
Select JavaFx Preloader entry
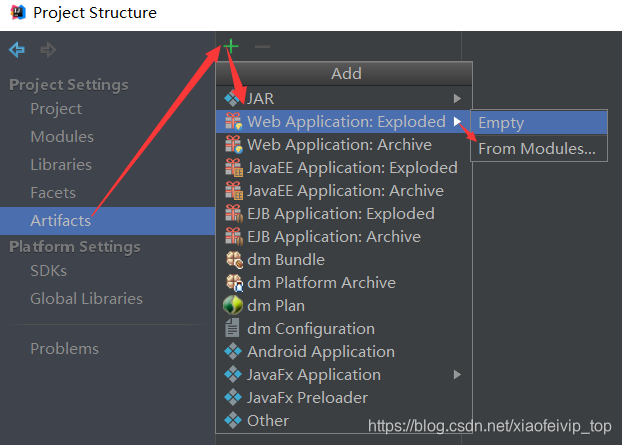(344, 397)
